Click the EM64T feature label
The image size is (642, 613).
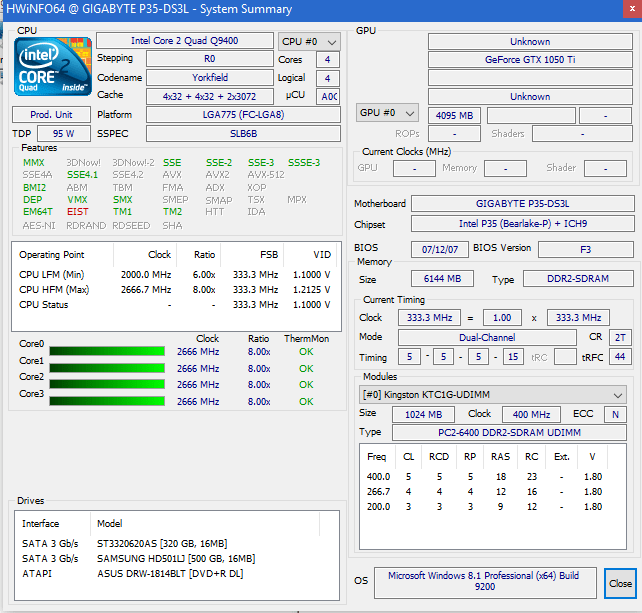tap(38, 212)
